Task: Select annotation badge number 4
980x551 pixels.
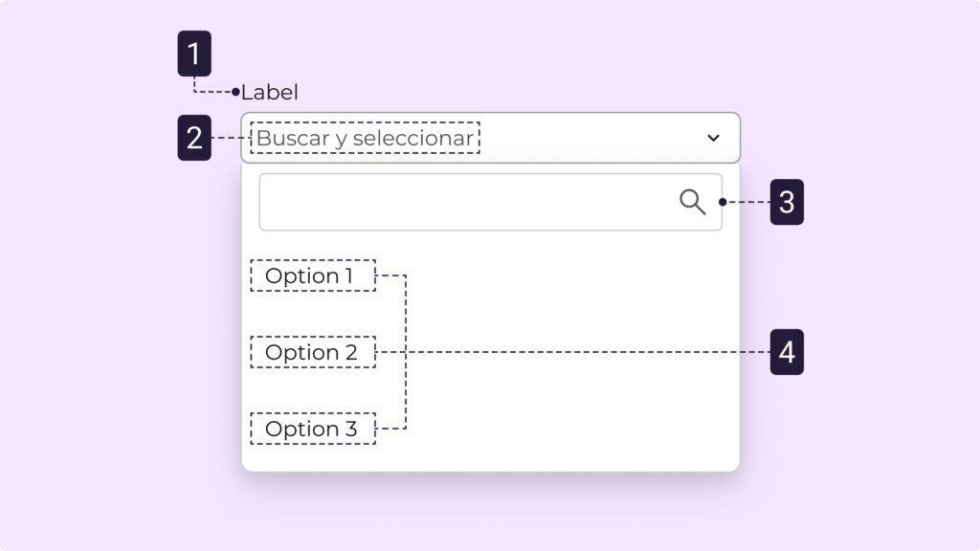Action: pyautogui.click(x=786, y=352)
